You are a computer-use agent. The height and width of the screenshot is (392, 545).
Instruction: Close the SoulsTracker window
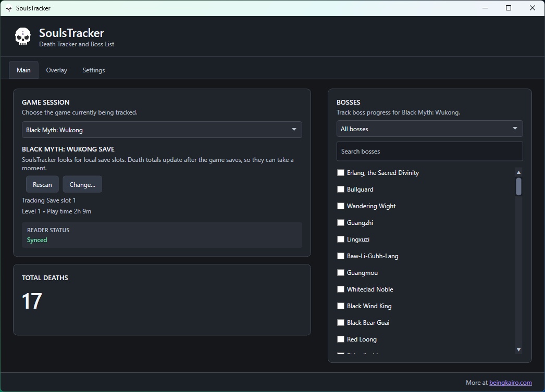tap(532, 8)
